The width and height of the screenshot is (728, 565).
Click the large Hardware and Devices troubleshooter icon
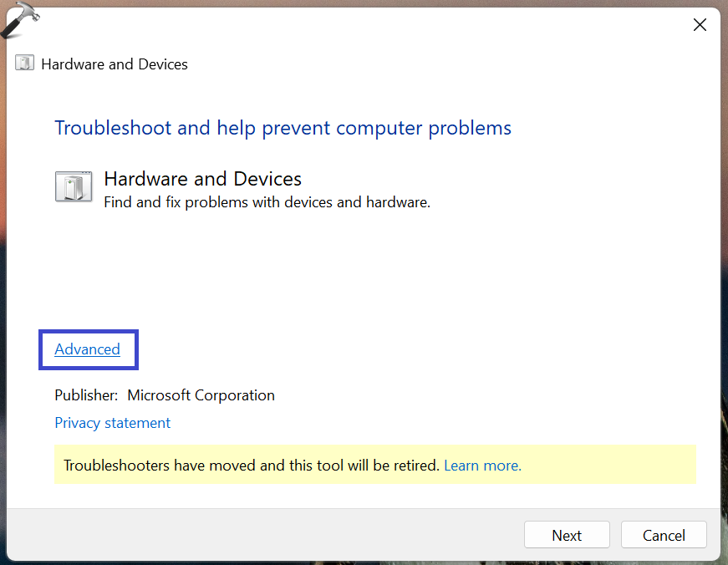74,186
